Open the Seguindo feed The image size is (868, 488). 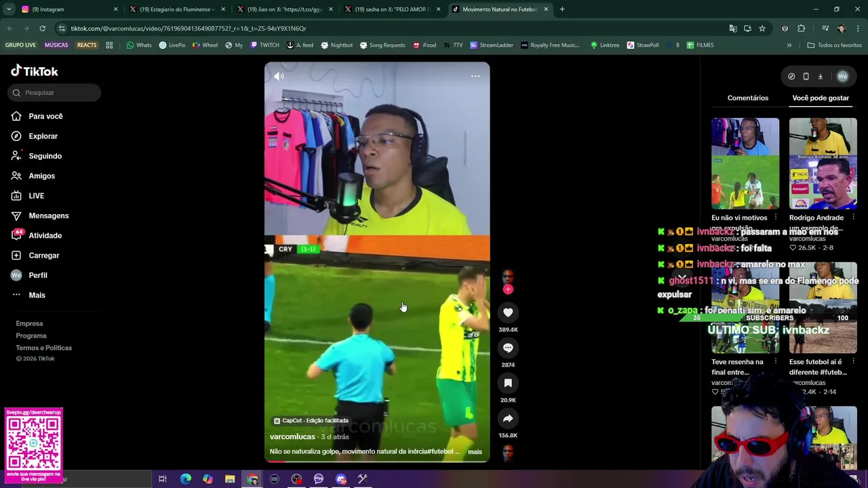click(x=45, y=156)
